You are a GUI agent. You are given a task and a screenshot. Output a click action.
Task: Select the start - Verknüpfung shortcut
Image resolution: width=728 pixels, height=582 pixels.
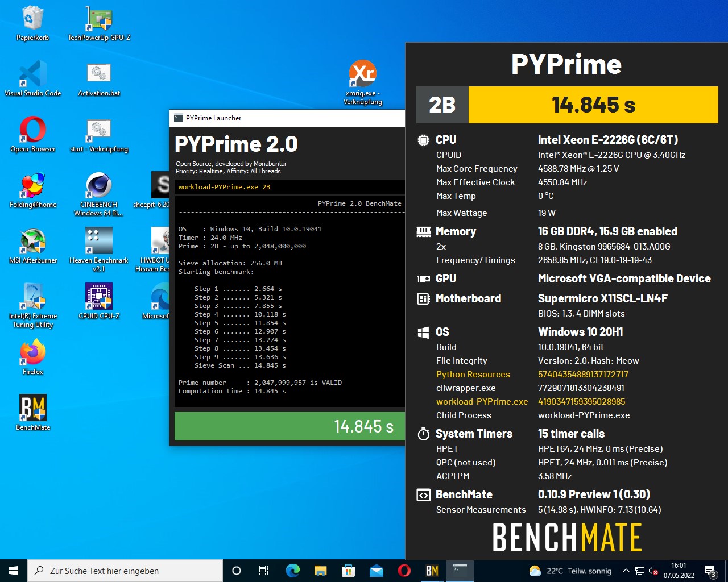click(99, 134)
